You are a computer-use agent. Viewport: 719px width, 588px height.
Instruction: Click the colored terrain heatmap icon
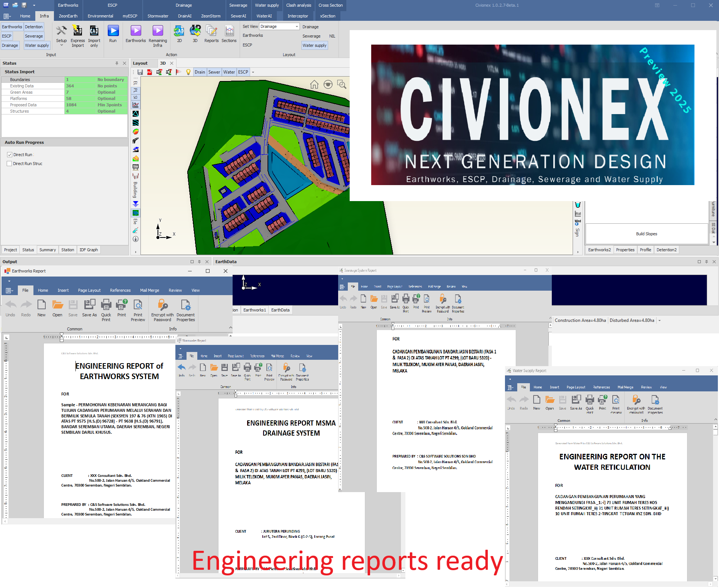[136, 132]
